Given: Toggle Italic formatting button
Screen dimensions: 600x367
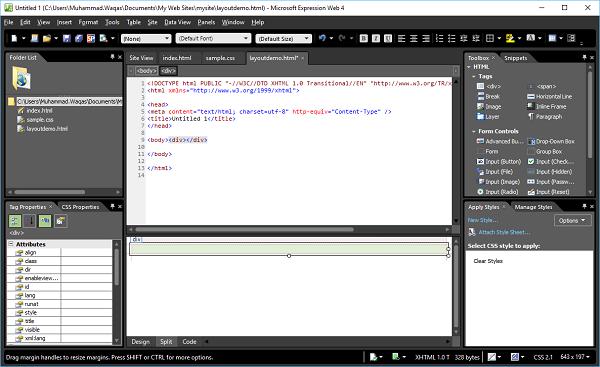Looking at the screenshot, I should click(376, 38).
